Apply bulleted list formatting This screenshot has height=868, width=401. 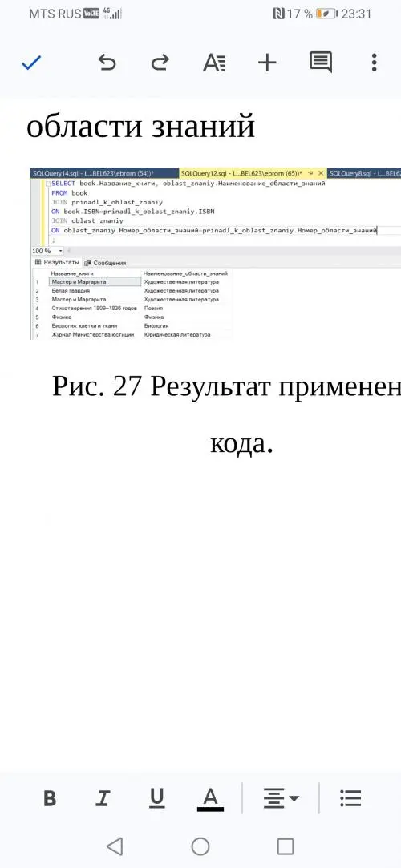(x=350, y=798)
